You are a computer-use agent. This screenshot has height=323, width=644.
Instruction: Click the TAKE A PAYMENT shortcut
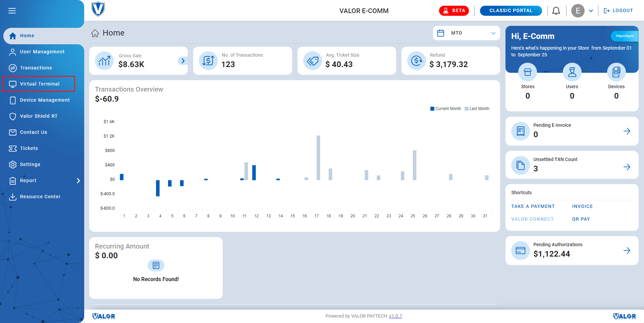point(533,206)
